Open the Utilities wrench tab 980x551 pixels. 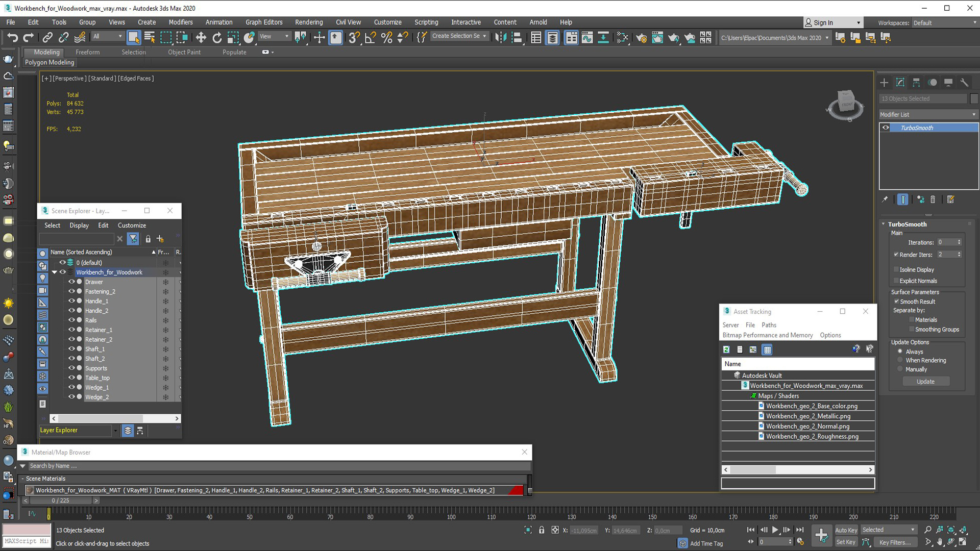(964, 83)
